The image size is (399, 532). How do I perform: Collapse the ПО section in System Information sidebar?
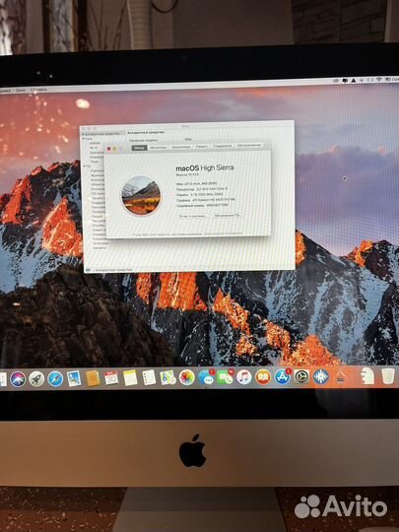(x=84, y=166)
